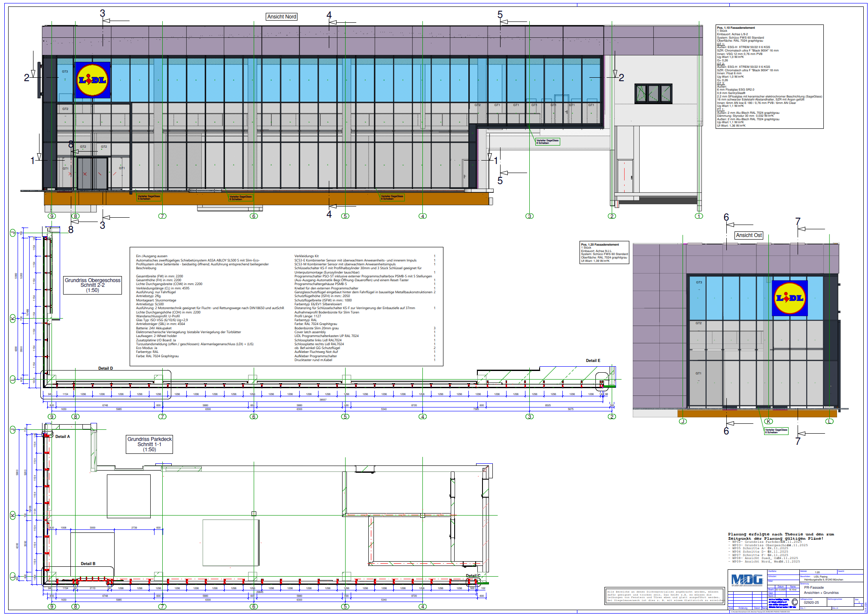Click the "Verteiler SageGlass" tag below Ansicht Ost
The width and height of the screenshot is (868, 614).
776,431
